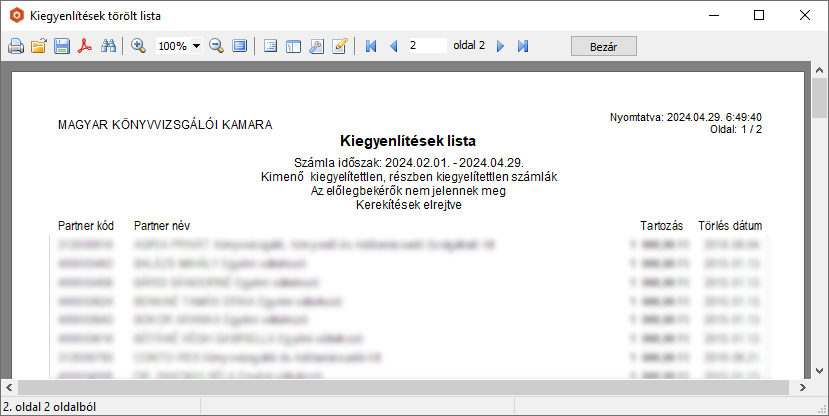The height and width of the screenshot is (416, 829).
Task: Go to the previous page
Action: (x=393, y=47)
